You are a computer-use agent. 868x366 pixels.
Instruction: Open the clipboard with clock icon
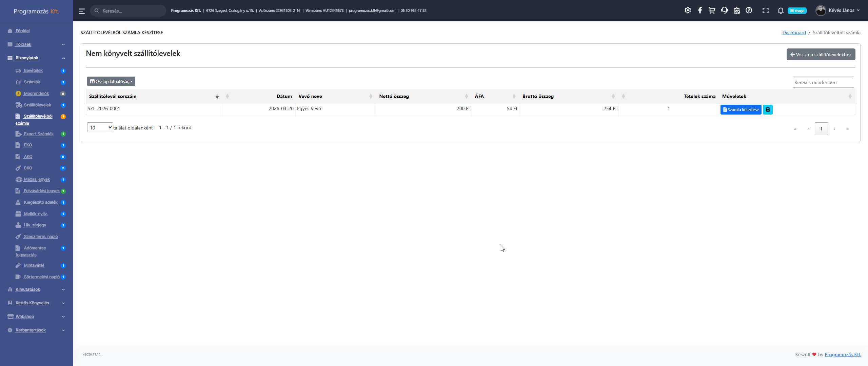coord(736,11)
